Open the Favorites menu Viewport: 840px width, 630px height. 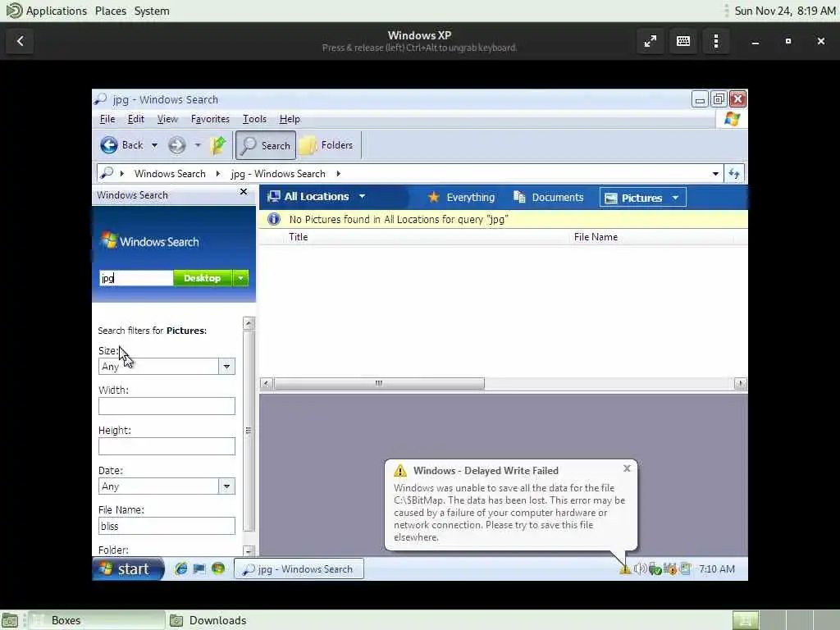coord(210,119)
